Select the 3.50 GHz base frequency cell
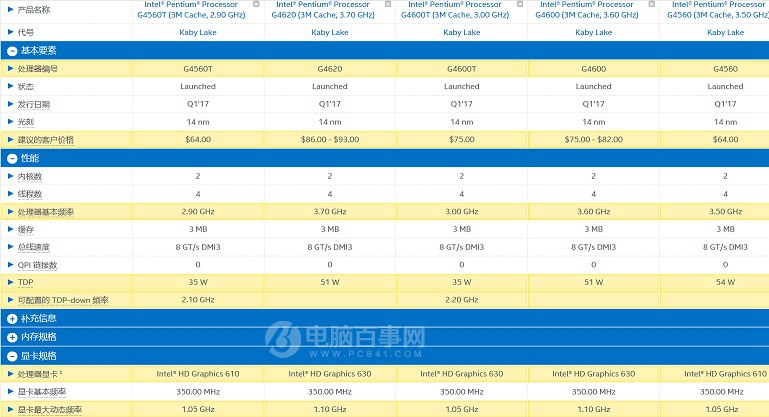The height and width of the screenshot is (417, 769). click(x=715, y=211)
